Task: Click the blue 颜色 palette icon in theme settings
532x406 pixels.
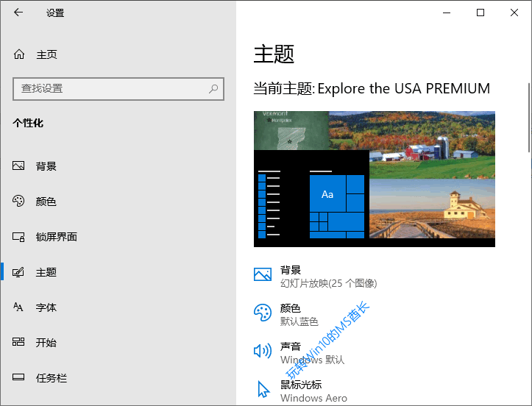Action: [x=263, y=313]
